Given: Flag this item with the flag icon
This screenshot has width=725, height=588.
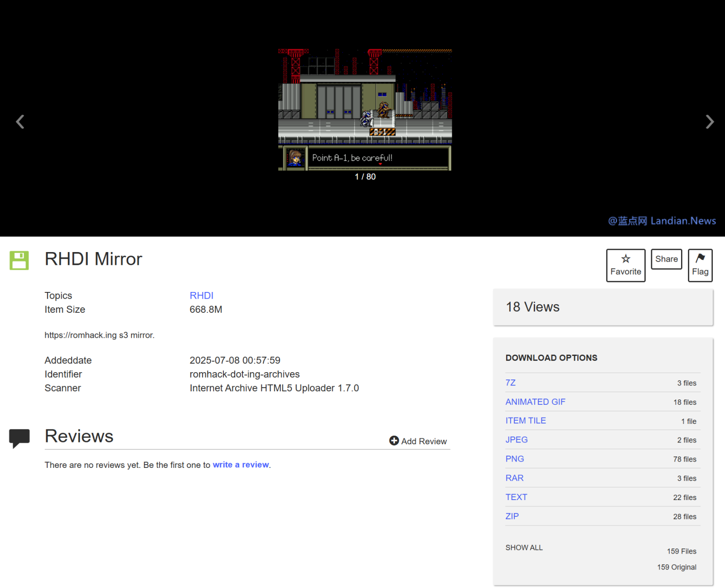Looking at the screenshot, I should pos(700,265).
